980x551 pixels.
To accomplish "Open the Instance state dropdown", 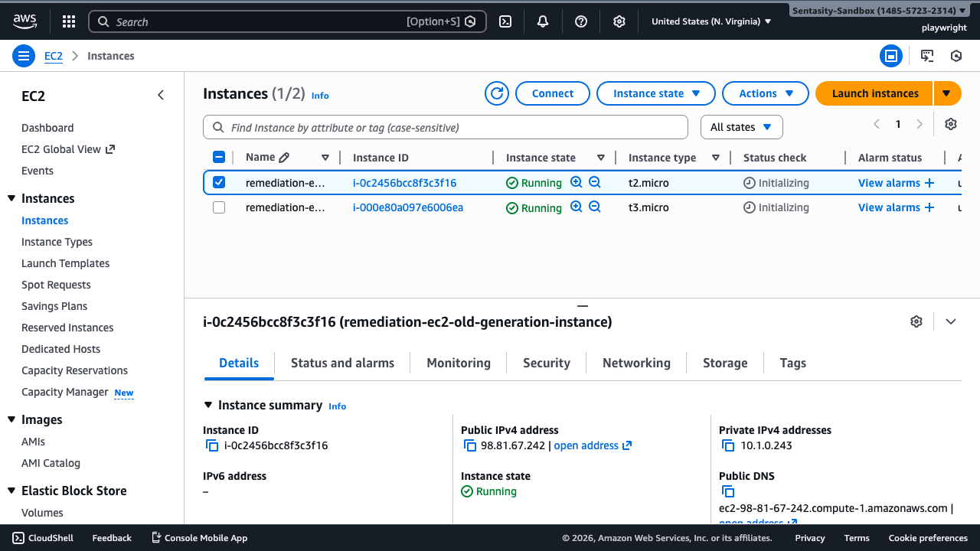I will [655, 93].
